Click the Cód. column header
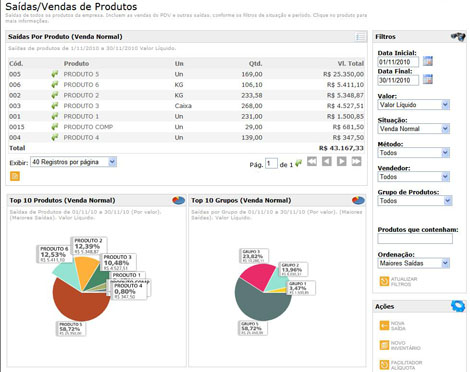Viewport: 470px width, 372px height. pos(16,63)
